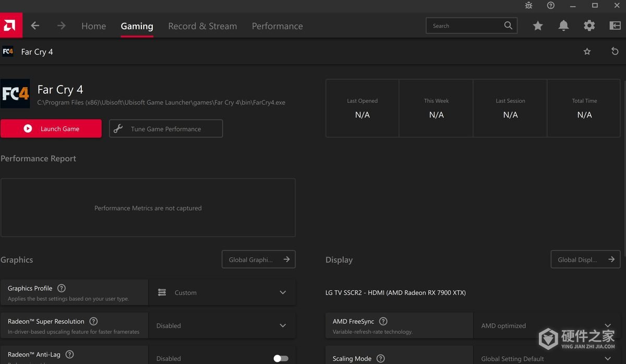This screenshot has height=364, width=626.
Task: Go to Global Display settings
Action: [586, 260]
